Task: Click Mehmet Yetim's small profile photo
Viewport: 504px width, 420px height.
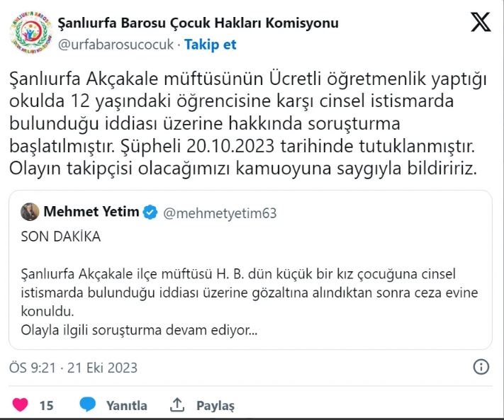Action: [x=30, y=212]
